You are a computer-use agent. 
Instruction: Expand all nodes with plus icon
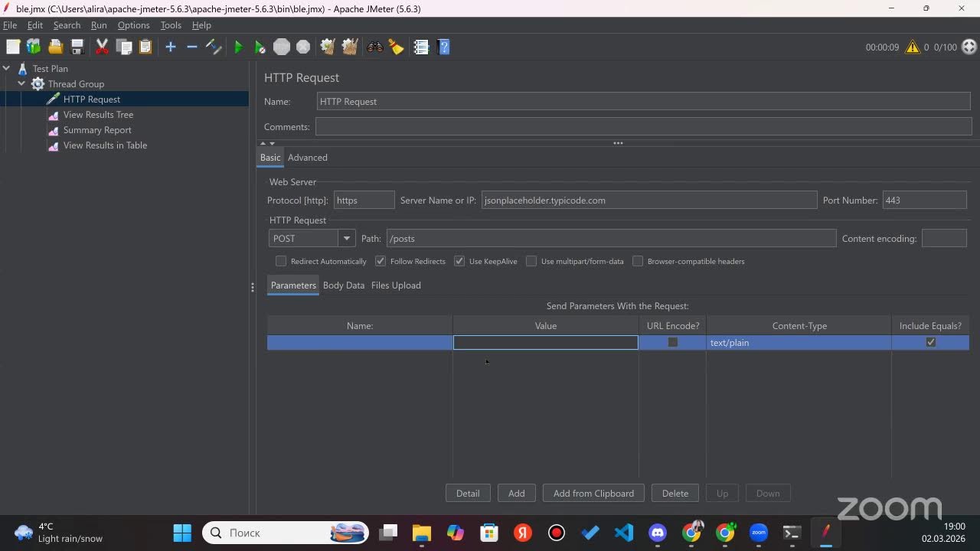[x=171, y=47]
